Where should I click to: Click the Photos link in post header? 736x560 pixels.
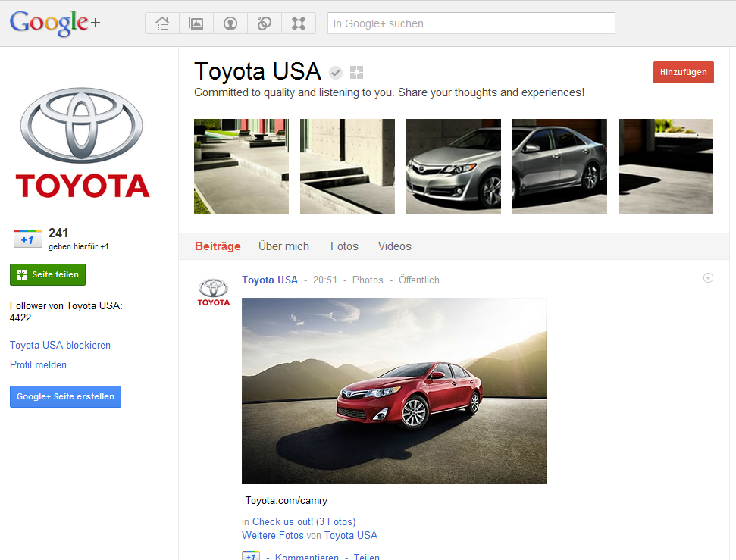(x=368, y=280)
